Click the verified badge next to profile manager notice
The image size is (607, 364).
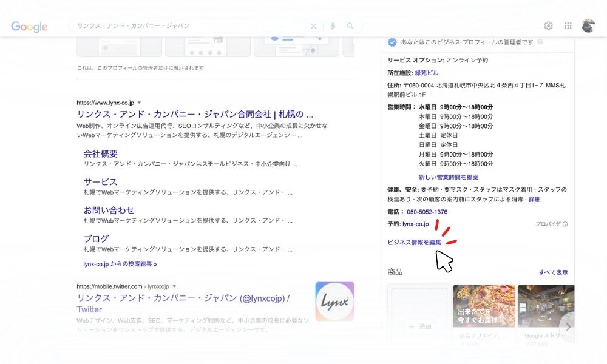click(392, 42)
